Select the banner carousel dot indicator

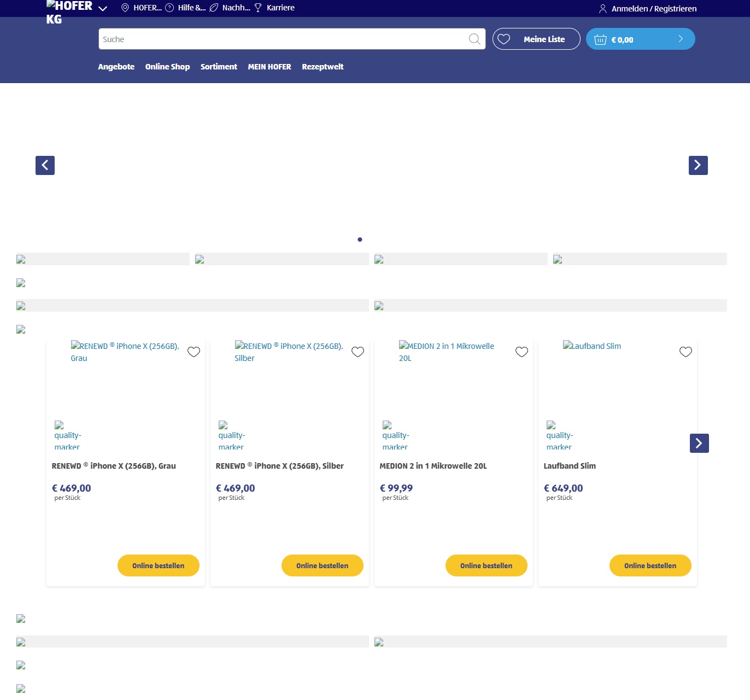[360, 240]
